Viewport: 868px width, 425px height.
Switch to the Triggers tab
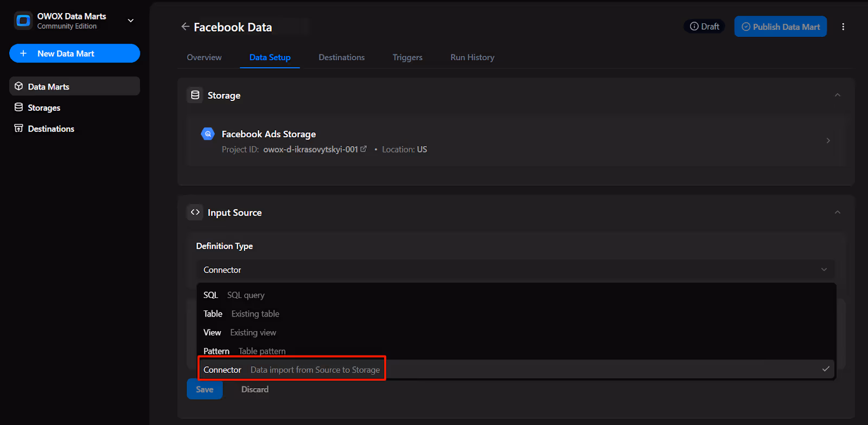(407, 58)
